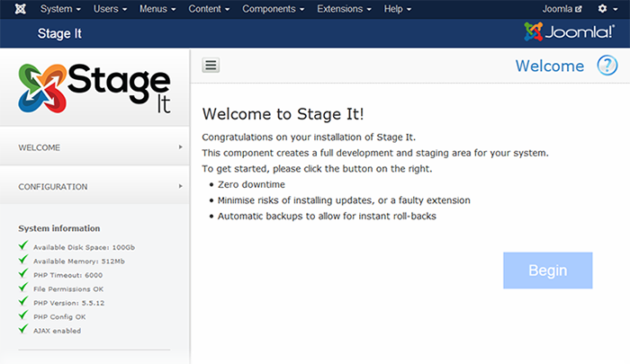Screen dimensions: 630x364
Task: Toggle sidebar with hamburger menu button
Action: click(x=211, y=65)
